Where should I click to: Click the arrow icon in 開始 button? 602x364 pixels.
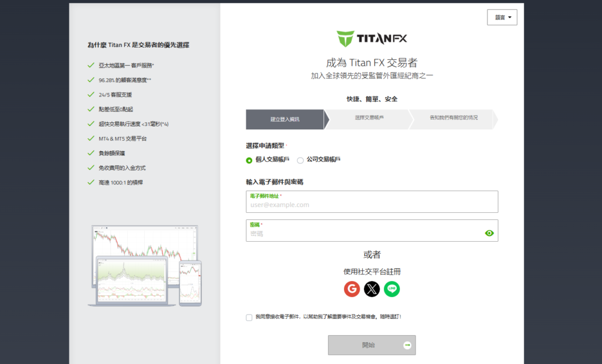click(x=407, y=345)
